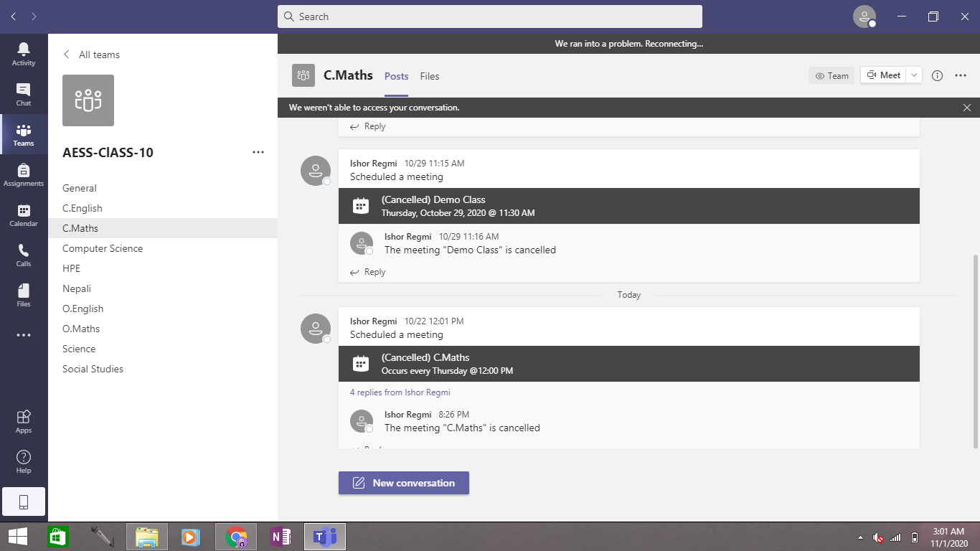Open File Explorer from taskbar
The image size is (980, 551).
pyautogui.click(x=147, y=537)
